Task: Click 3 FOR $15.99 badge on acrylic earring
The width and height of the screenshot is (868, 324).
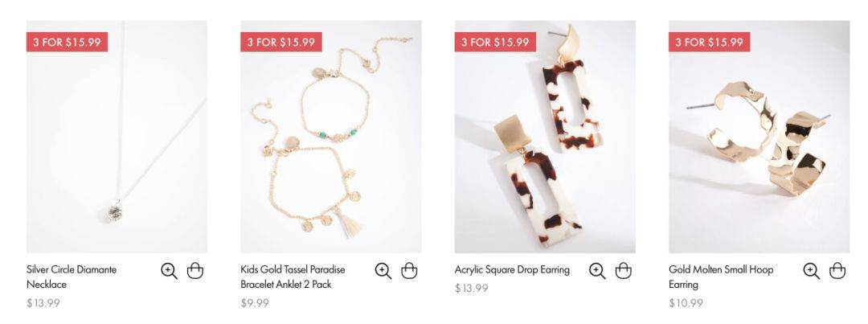Action: point(495,42)
